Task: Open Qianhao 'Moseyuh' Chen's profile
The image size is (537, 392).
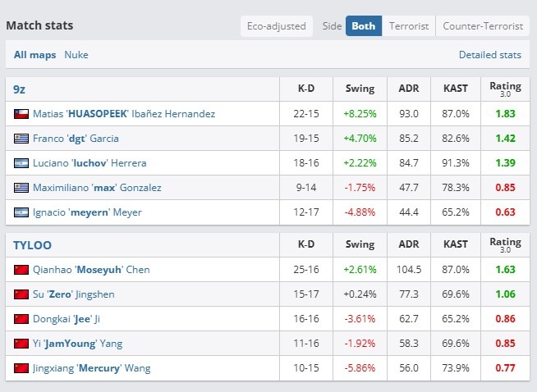Action: pyautogui.click(x=91, y=270)
